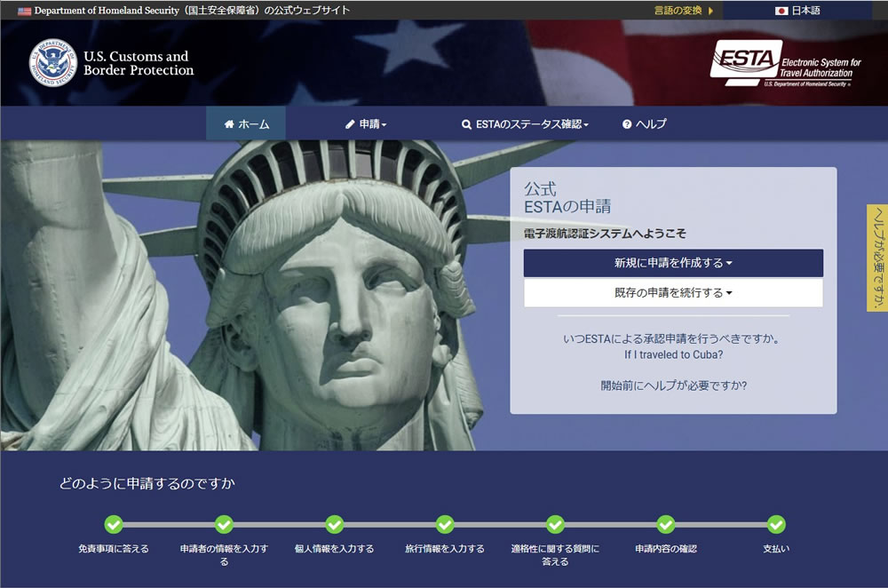
Task: Click the checkmark above 申請内容の確認
Action: point(666,524)
